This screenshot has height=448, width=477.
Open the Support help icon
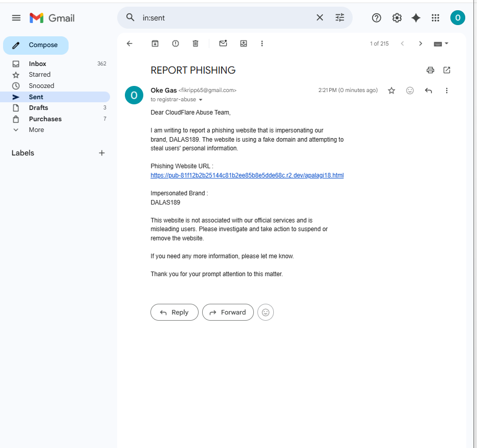[376, 18]
